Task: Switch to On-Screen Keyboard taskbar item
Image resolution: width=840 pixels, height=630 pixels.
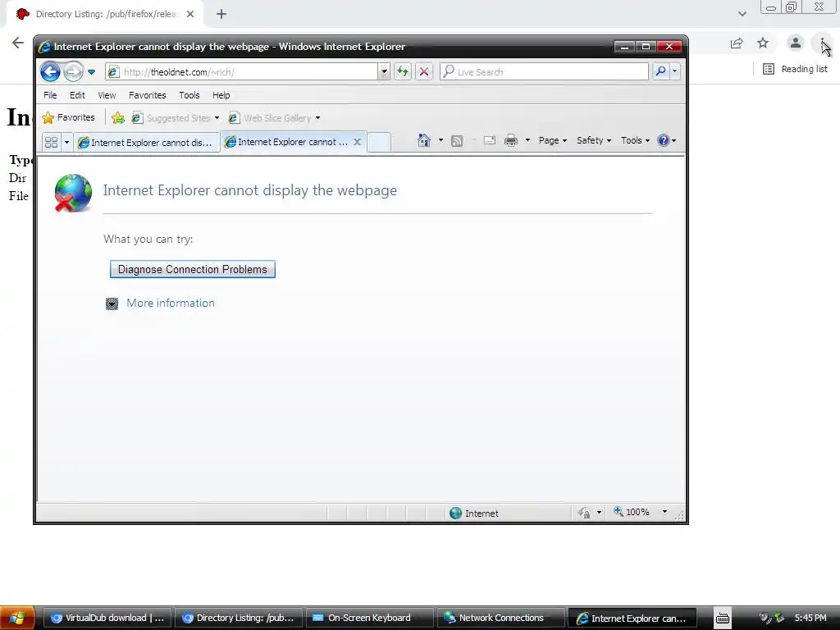Action: [x=370, y=618]
